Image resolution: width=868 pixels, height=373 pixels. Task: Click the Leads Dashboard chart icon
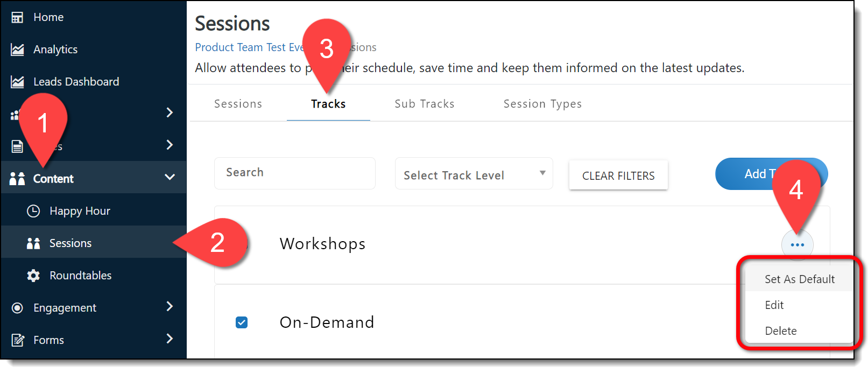click(17, 82)
